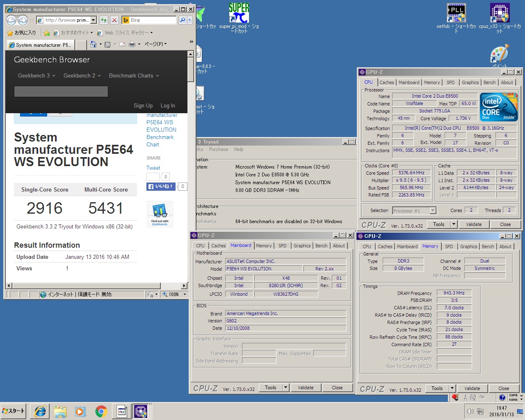The image size is (525, 420).
Task: Click the network tray icon
Action: [x=480, y=411]
